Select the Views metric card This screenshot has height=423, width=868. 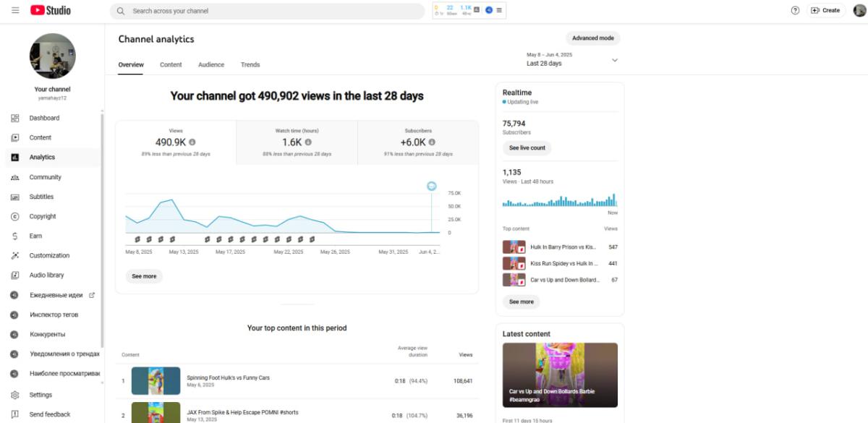click(x=176, y=142)
